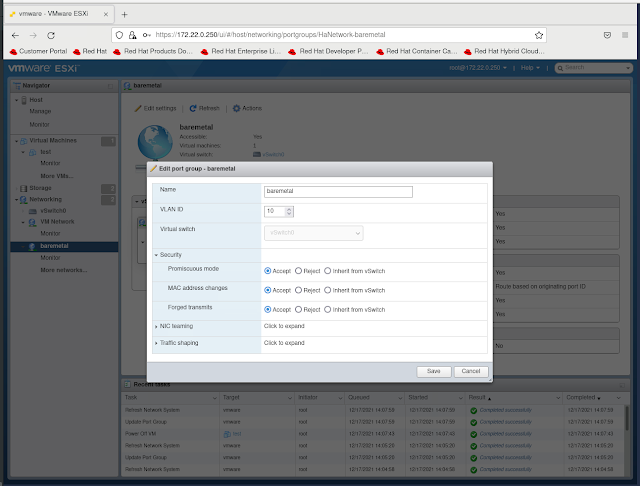Set Promiscuous mode to Accept
Viewport: 640px width, 486px height.
click(268, 271)
